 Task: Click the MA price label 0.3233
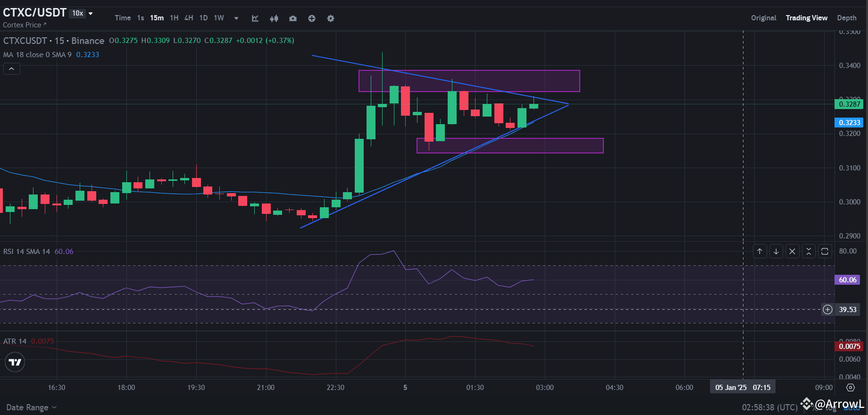[x=849, y=123]
